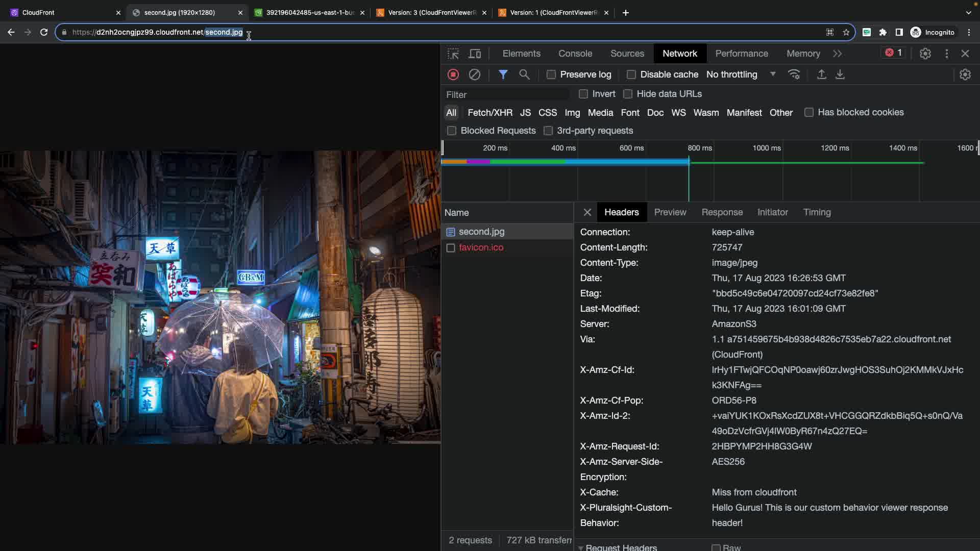This screenshot has width=980, height=551.
Task: Select favicon.ico request
Action: pyautogui.click(x=481, y=247)
